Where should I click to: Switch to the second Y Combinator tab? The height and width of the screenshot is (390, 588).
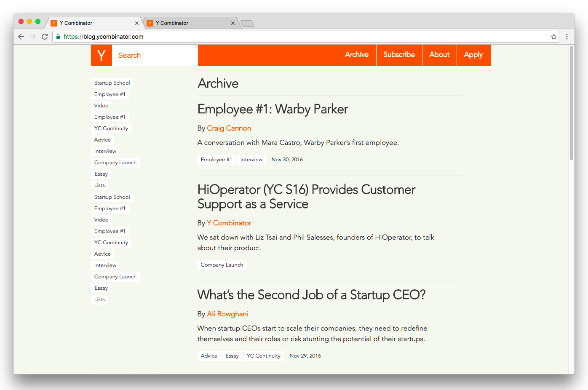(191, 23)
